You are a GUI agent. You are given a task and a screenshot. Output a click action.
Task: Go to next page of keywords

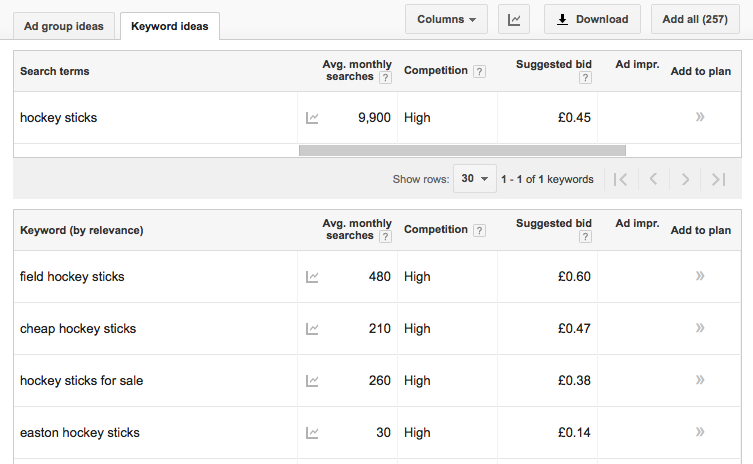point(685,180)
